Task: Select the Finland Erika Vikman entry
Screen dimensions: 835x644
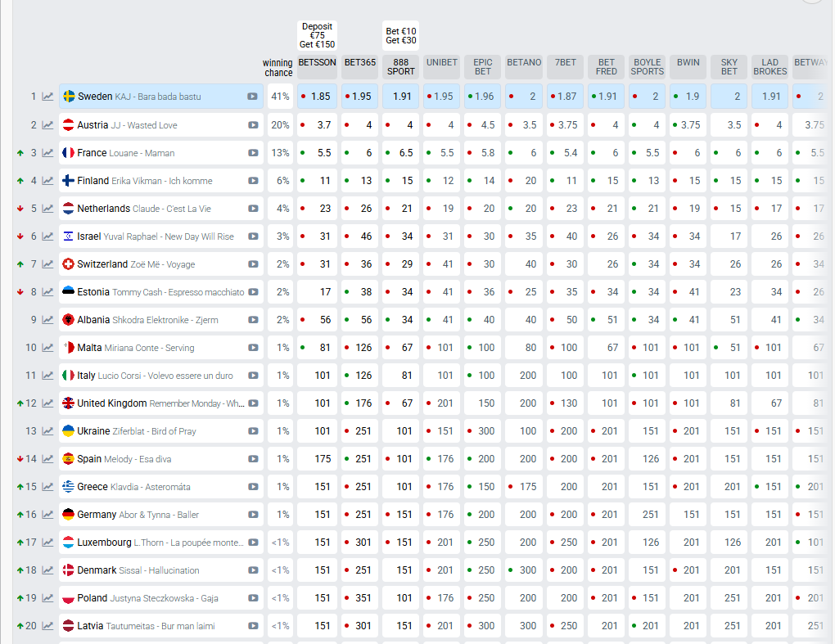Action: coord(161,180)
